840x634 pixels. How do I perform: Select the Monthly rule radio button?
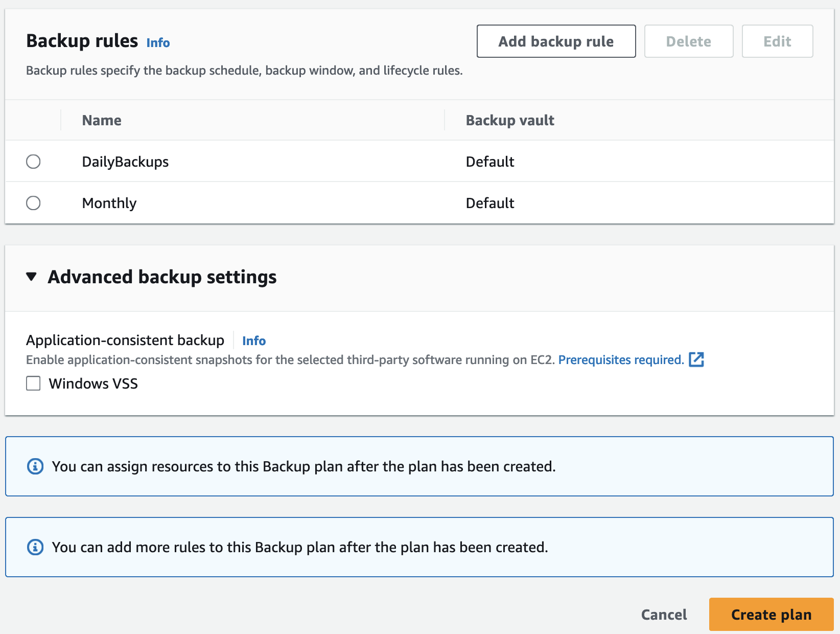[x=33, y=203]
